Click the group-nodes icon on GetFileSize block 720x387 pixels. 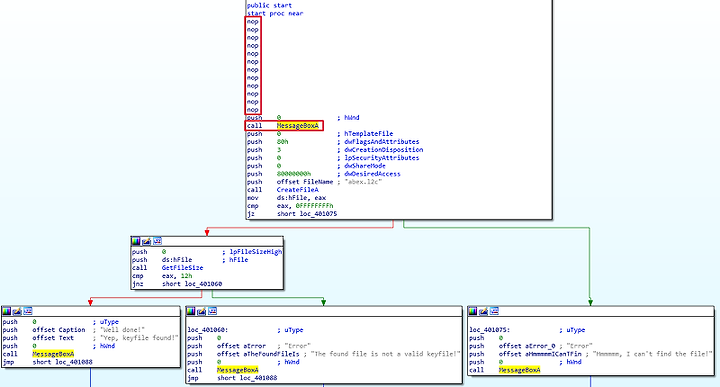click(x=158, y=241)
